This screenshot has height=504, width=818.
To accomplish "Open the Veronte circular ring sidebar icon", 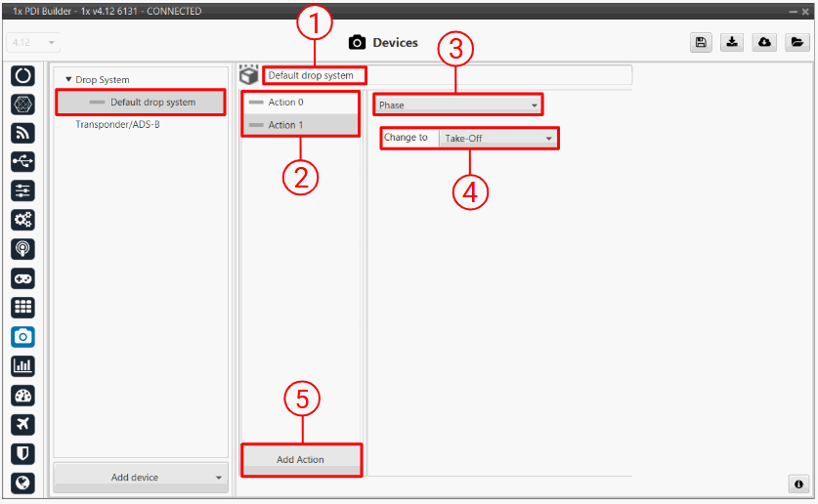I will (22, 76).
